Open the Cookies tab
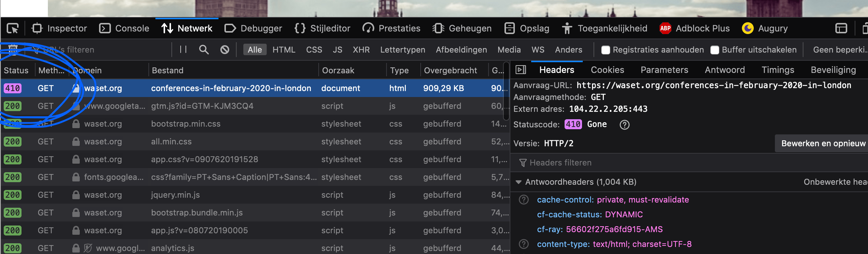Image resolution: width=868 pixels, height=254 pixels. [x=607, y=70]
